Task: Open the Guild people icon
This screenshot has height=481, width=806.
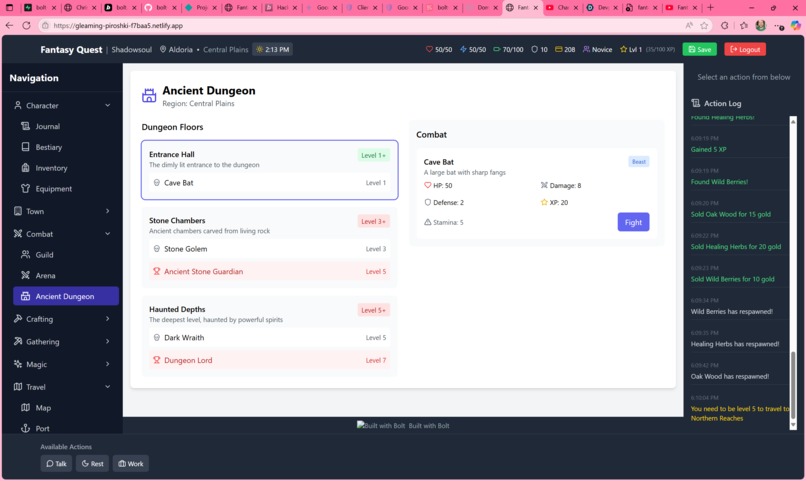Action: coord(25,254)
